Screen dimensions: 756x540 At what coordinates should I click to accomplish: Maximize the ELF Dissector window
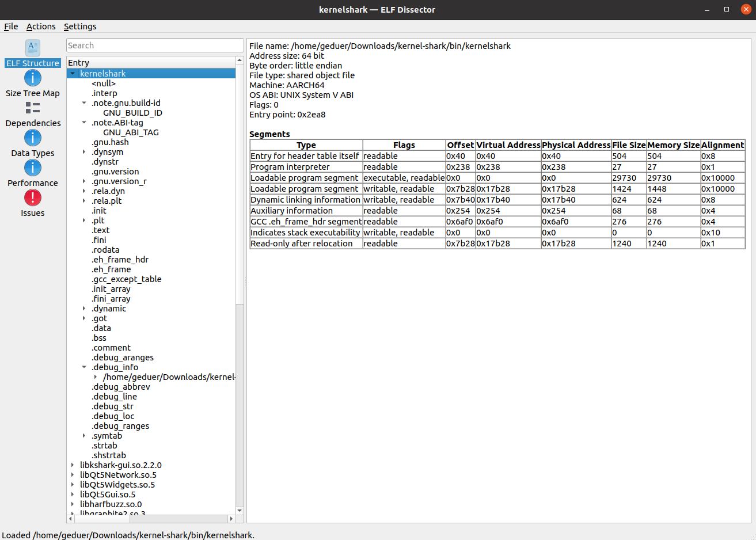(727, 10)
